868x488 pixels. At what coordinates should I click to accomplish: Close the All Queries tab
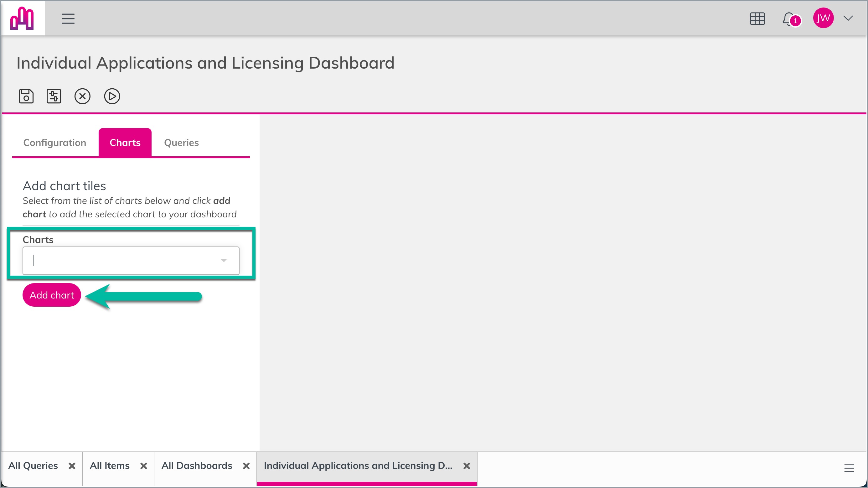[x=72, y=466]
